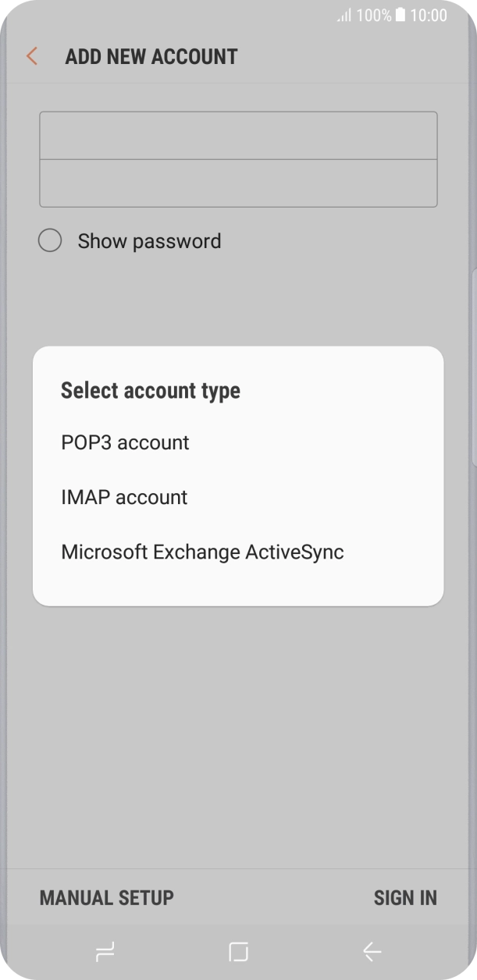477x980 pixels.
Task: Tap the ADD NEW ACCOUNT title
Action: (151, 56)
